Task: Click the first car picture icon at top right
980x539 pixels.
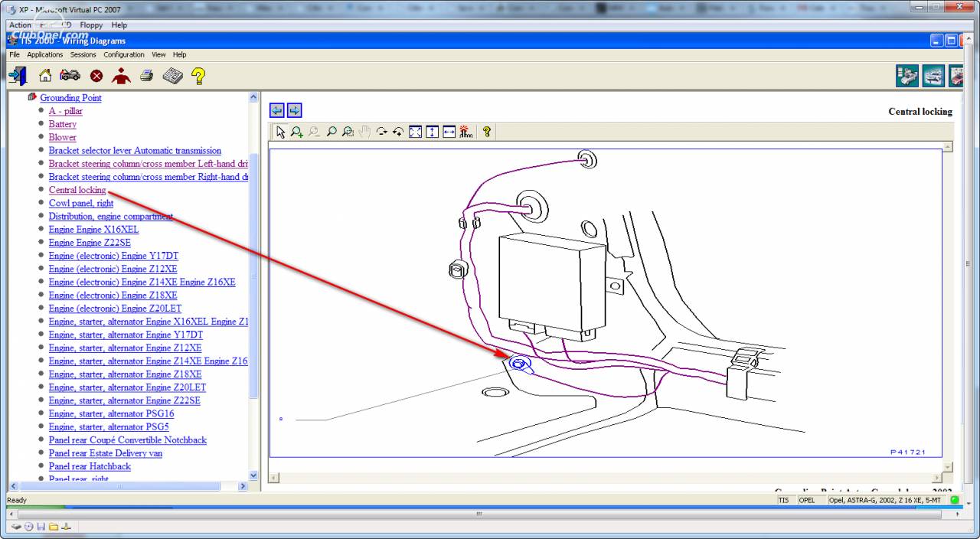Action: pos(907,76)
